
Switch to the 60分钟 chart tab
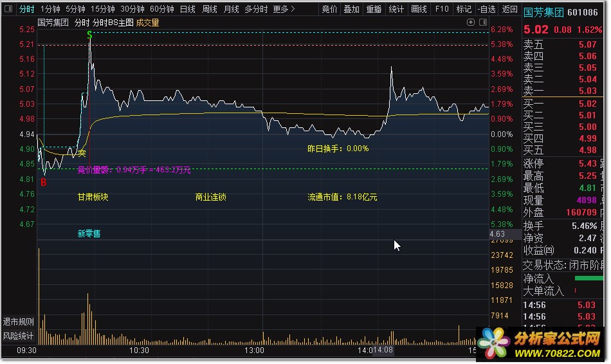pyautogui.click(x=162, y=9)
